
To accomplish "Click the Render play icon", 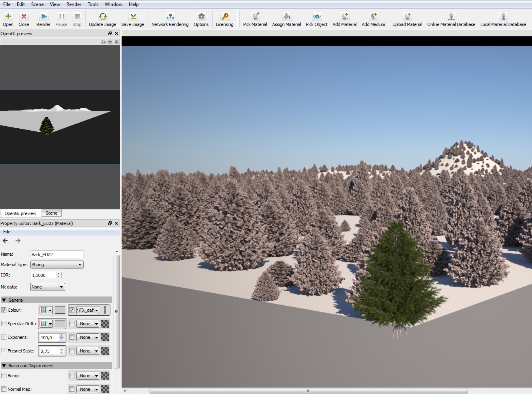I will 44,17.
